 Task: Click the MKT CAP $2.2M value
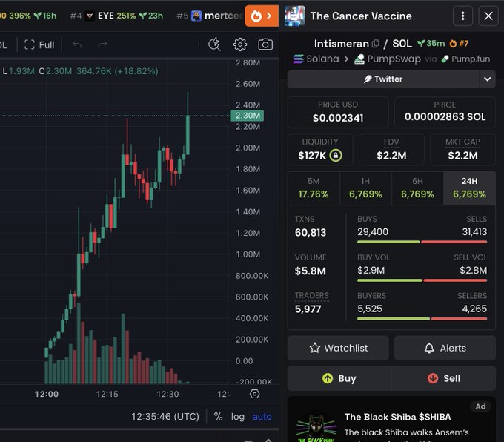pos(462,156)
